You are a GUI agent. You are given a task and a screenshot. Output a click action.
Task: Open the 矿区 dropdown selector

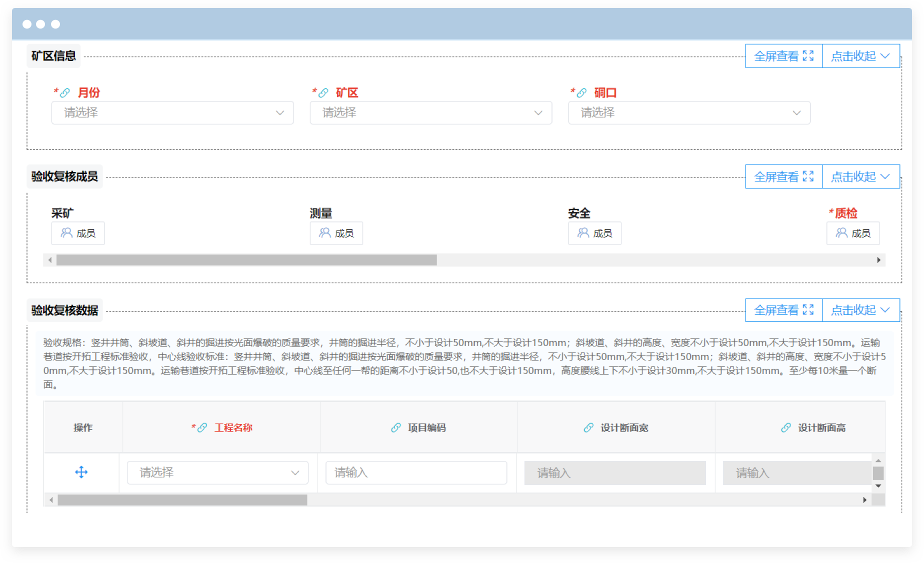click(430, 113)
